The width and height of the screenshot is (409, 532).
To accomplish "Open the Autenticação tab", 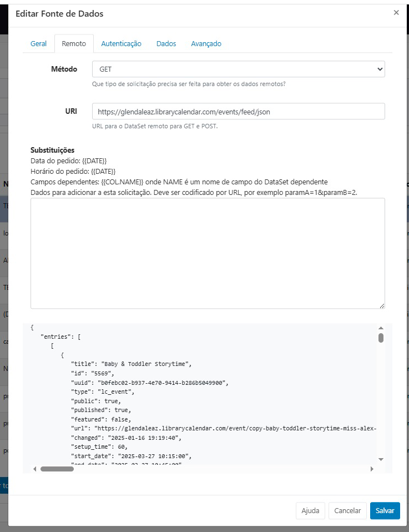I will click(x=121, y=44).
